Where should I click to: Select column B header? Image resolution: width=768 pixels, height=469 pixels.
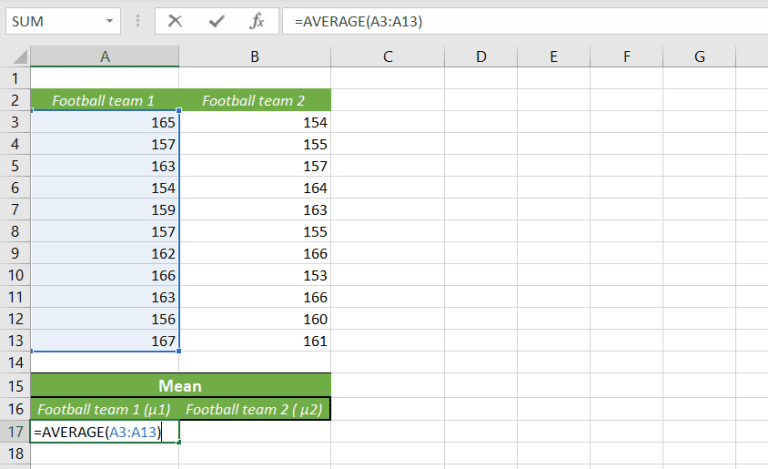coord(255,58)
